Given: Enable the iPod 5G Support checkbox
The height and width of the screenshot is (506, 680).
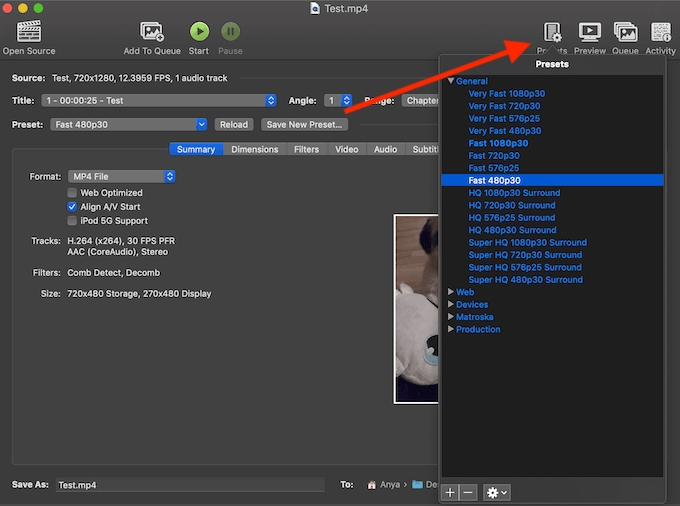Looking at the screenshot, I should (72, 221).
